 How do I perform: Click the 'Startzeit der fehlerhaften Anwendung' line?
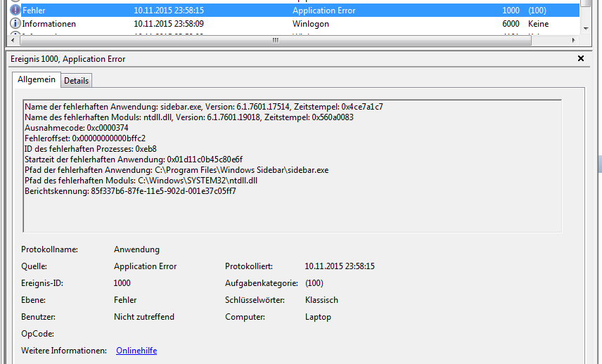pos(133,160)
